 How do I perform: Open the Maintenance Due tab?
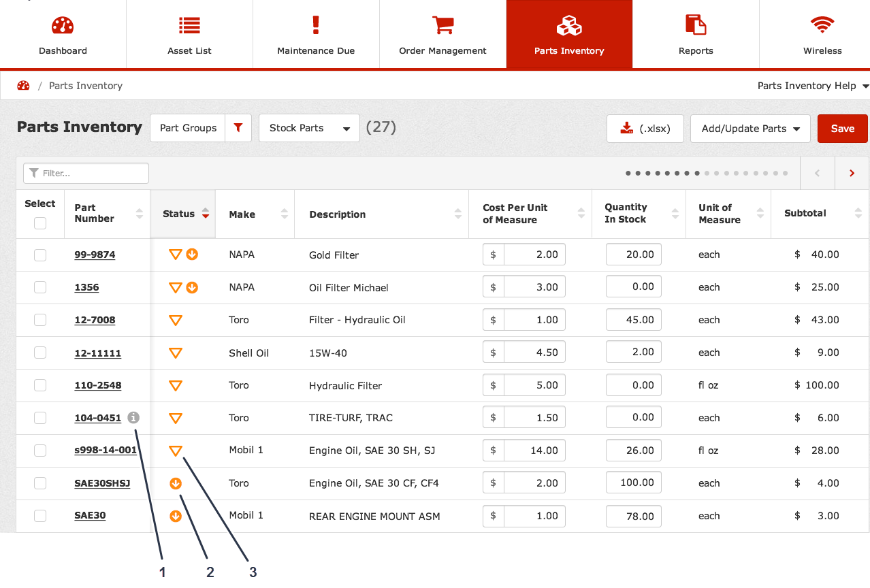[316, 34]
